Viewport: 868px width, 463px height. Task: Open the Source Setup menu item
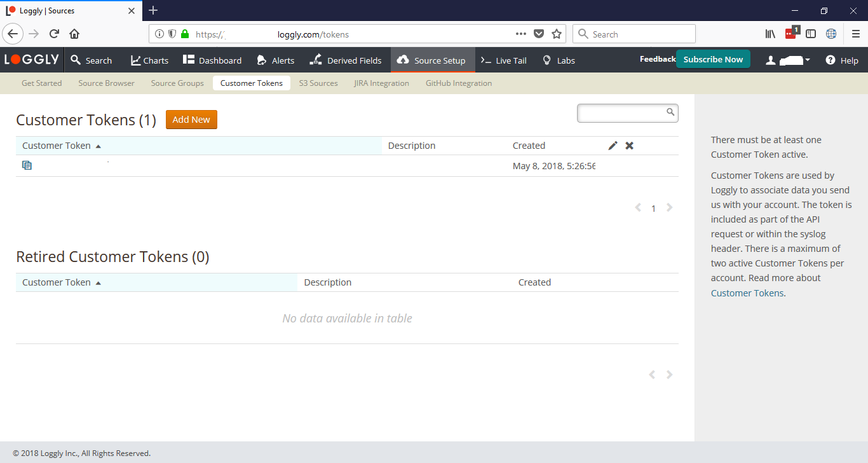[433, 60]
